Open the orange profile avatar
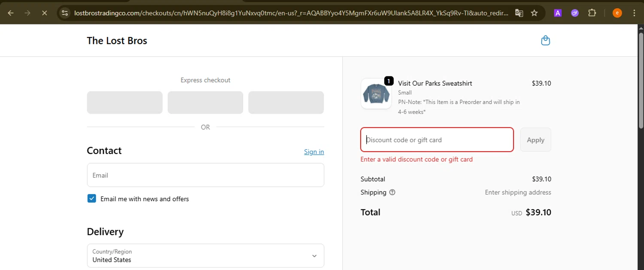Image resolution: width=644 pixels, height=270 pixels. coord(617,13)
